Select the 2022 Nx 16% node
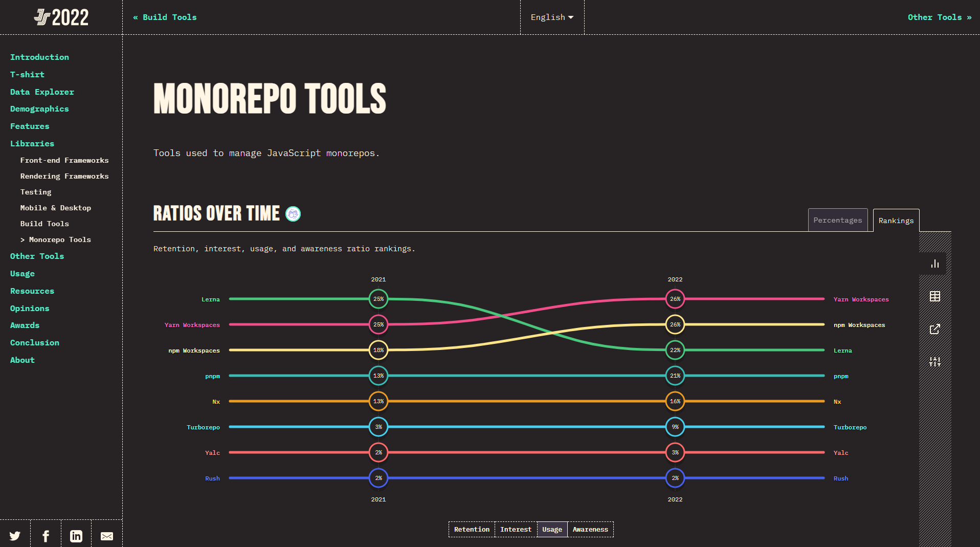The image size is (980, 547). click(x=675, y=401)
